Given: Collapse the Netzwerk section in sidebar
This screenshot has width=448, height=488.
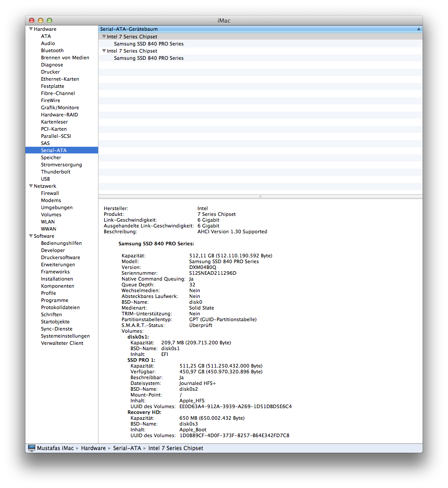Looking at the screenshot, I should click(x=31, y=186).
